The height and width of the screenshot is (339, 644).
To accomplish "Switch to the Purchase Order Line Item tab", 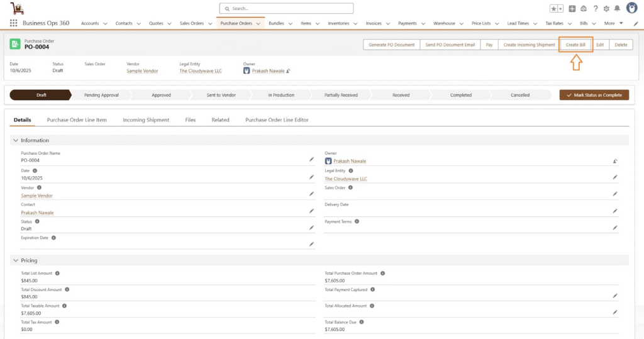I will [77, 119].
